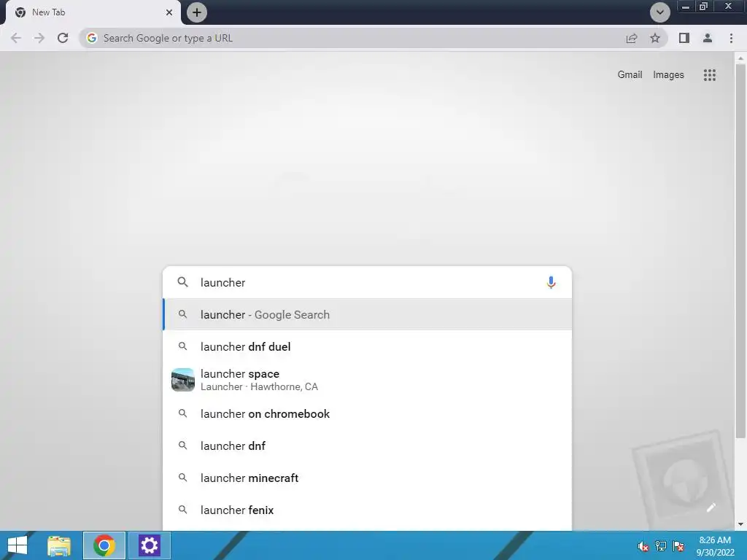Click the share this page icon
Image resolution: width=747 pixels, height=560 pixels.
coord(632,38)
